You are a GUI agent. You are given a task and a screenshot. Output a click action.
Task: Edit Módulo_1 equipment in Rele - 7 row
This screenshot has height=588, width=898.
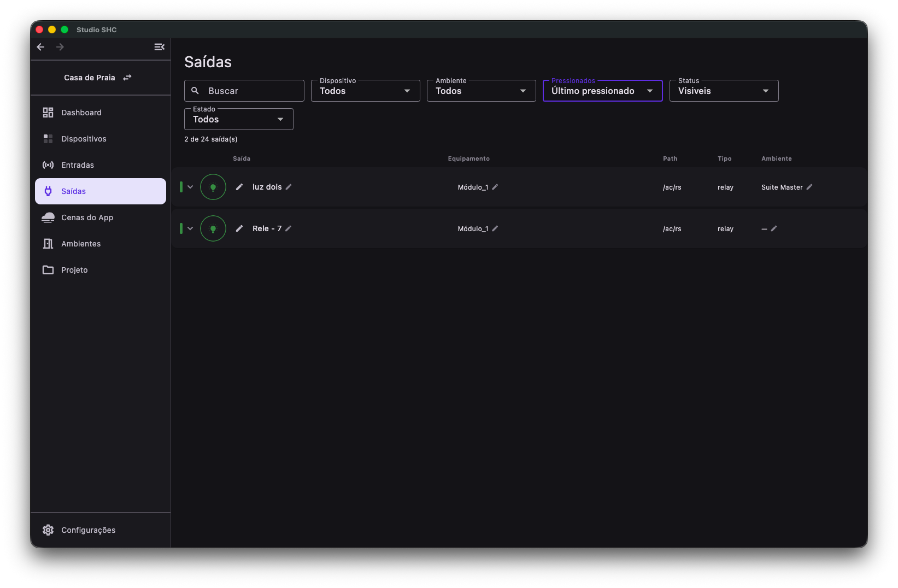coord(495,228)
